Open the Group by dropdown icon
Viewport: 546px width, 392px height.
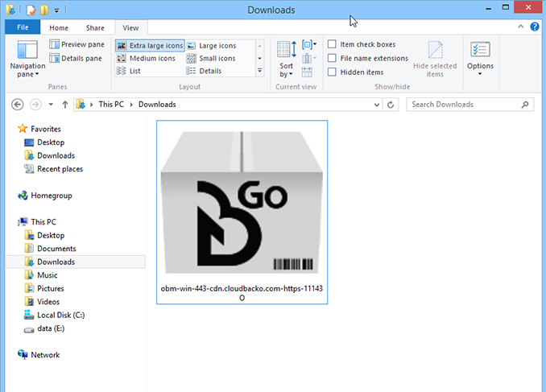(x=309, y=44)
